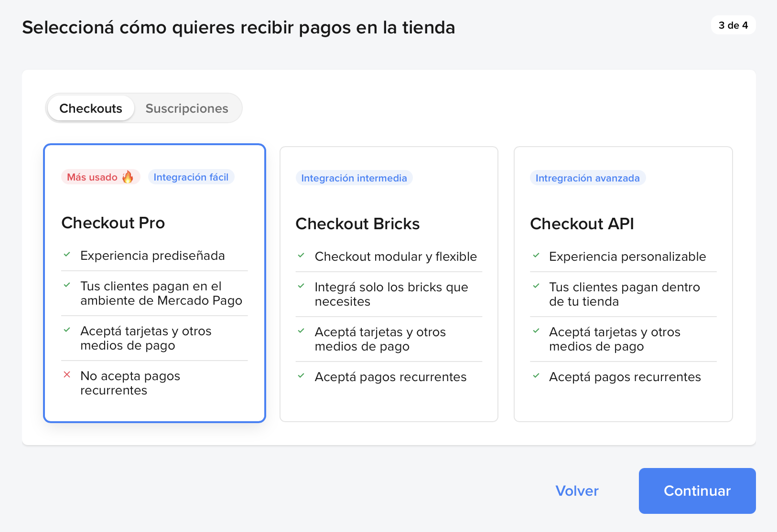This screenshot has width=777, height=532.
Task: Click the '3 de 4' step indicator
Action: coord(733,25)
